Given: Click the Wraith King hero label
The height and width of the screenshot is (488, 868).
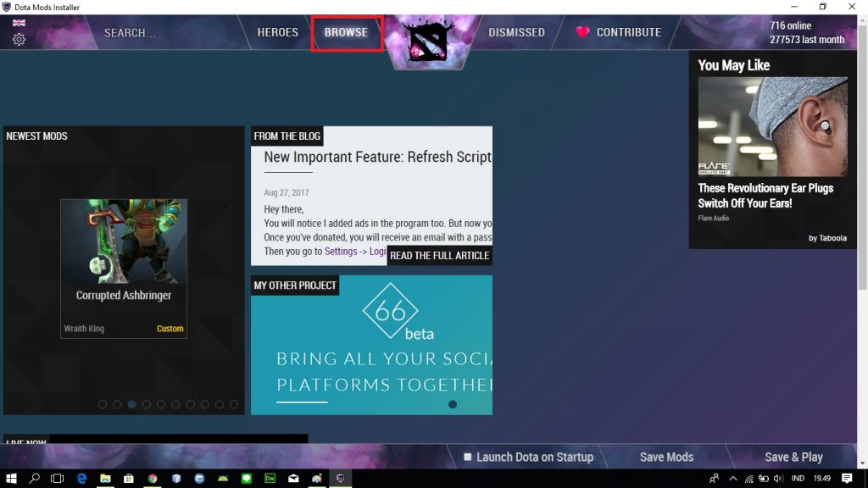Looking at the screenshot, I should [84, 329].
